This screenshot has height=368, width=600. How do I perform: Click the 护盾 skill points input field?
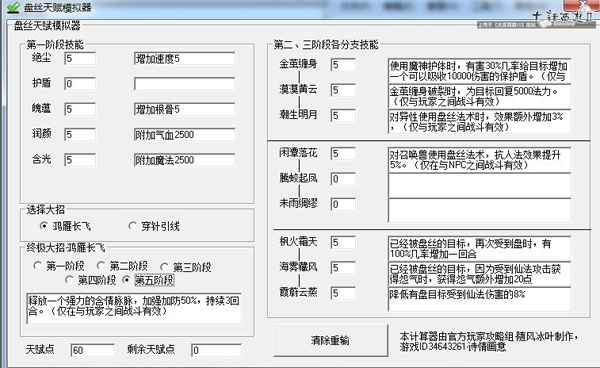tap(80, 84)
